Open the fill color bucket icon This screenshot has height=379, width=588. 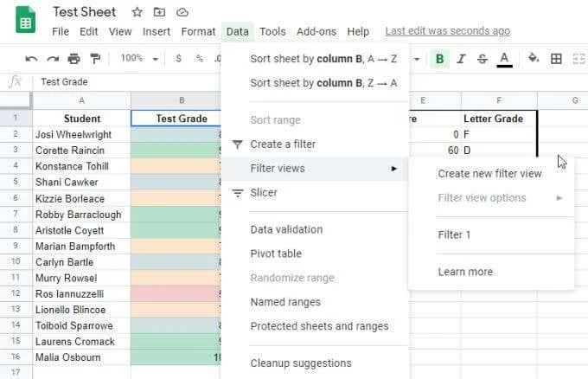[534, 58]
